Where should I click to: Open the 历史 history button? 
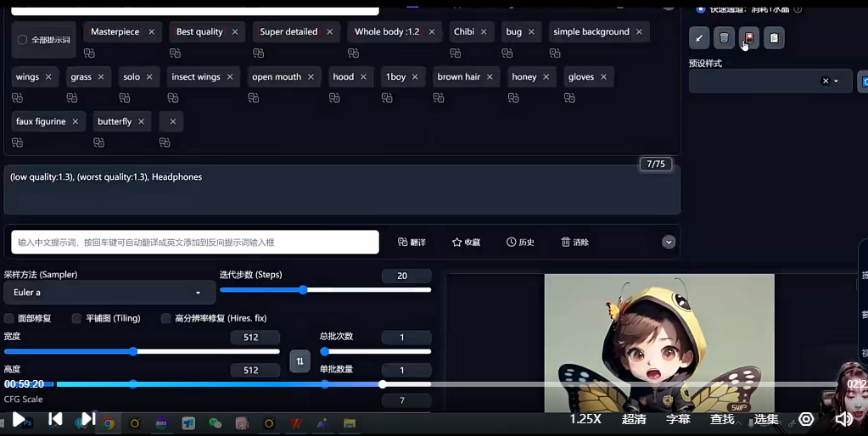[520, 243]
